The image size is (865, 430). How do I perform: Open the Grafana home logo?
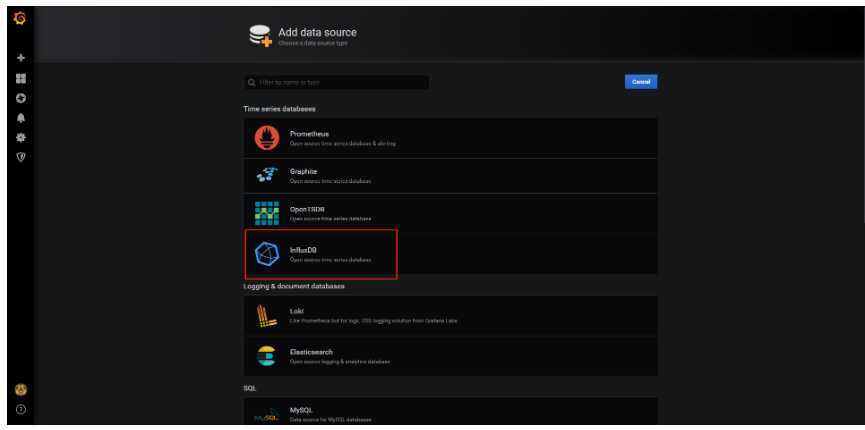point(20,19)
